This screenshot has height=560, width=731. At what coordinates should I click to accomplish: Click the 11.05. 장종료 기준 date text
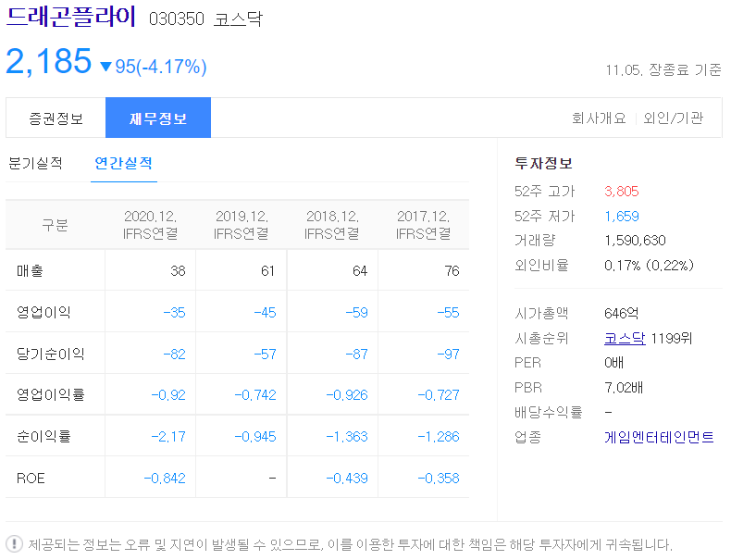point(663,70)
